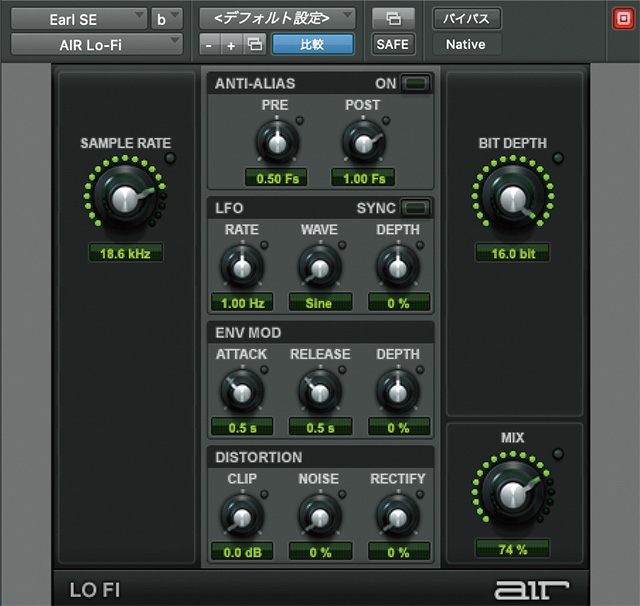The image size is (640, 606).
Task: Toggle the Anti-Alias ON switch
Action: 416,83
